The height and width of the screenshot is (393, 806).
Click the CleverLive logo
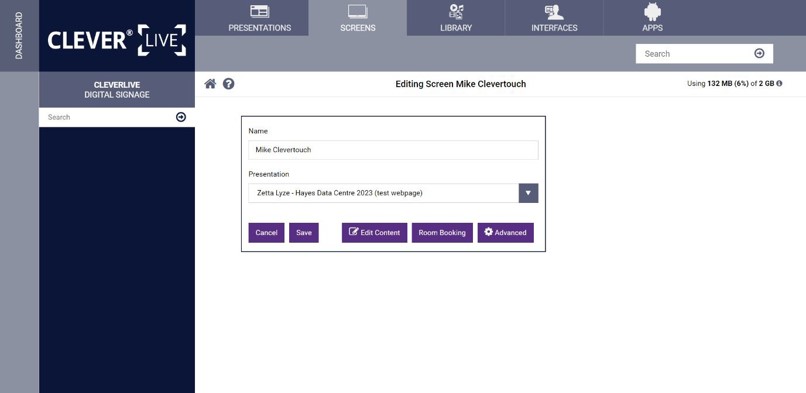[x=117, y=40]
